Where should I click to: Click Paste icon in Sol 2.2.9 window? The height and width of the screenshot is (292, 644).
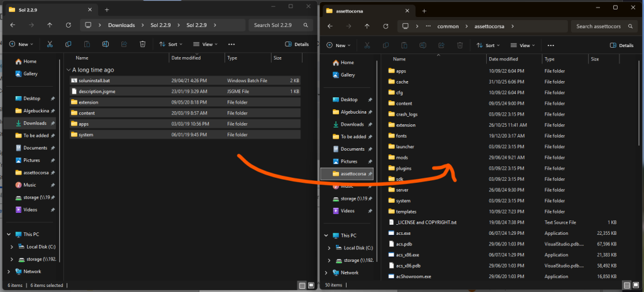pos(87,45)
